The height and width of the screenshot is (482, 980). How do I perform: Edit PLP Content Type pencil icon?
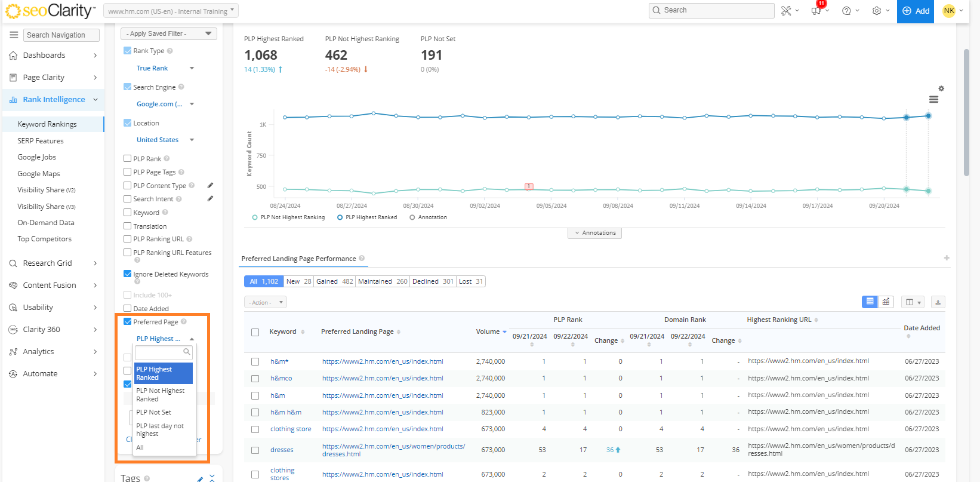point(210,186)
